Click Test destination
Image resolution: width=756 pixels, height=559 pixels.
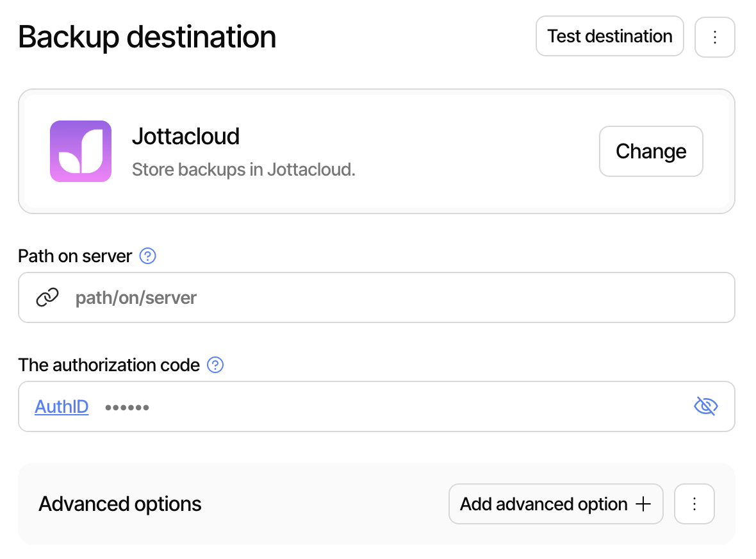(609, 36)
